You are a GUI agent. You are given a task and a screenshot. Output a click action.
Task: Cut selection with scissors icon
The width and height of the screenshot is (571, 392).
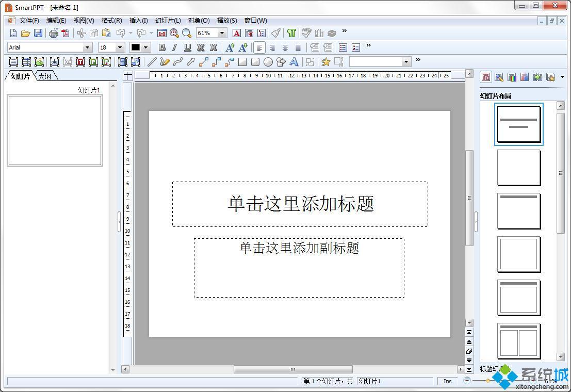(x=81, y=33)
